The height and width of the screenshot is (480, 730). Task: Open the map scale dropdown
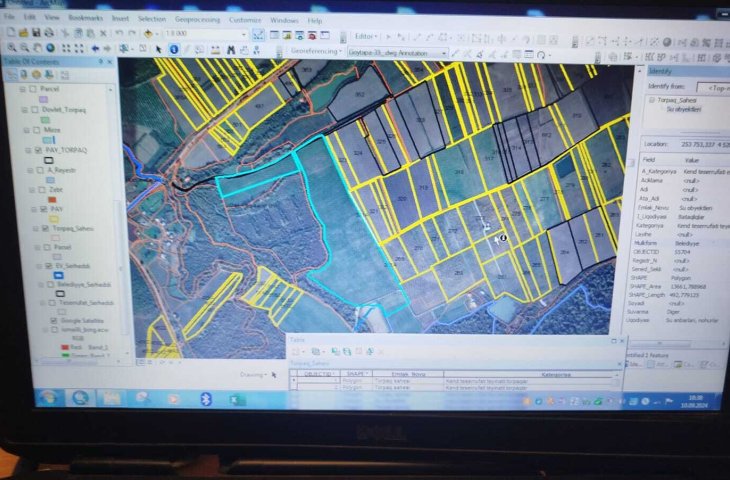tap(244, 34)
